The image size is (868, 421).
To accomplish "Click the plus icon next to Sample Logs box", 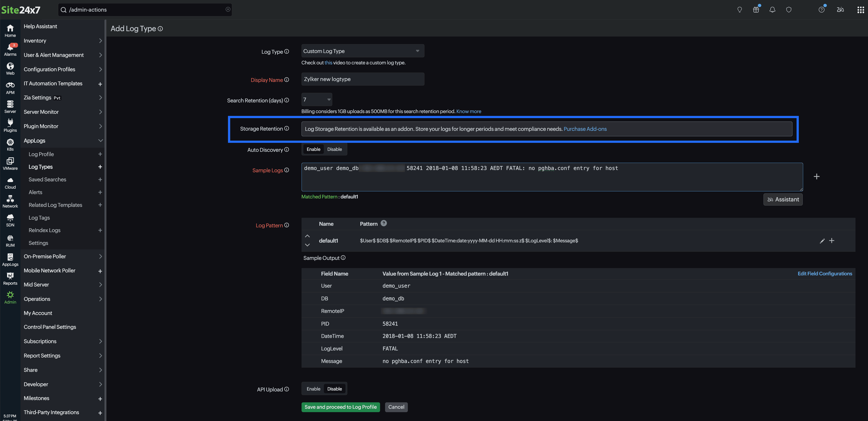I will [x=816, y=177].
